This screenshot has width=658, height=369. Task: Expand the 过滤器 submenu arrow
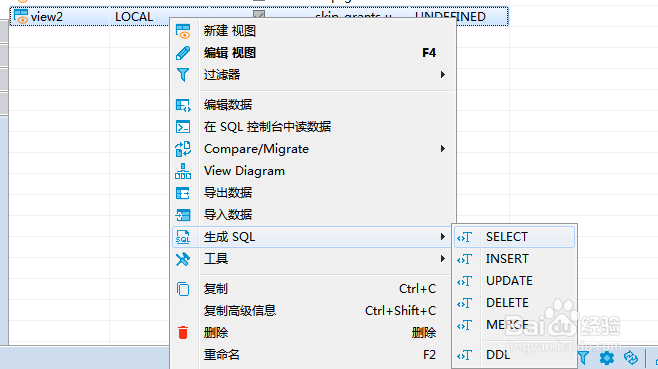coord(442,75)
